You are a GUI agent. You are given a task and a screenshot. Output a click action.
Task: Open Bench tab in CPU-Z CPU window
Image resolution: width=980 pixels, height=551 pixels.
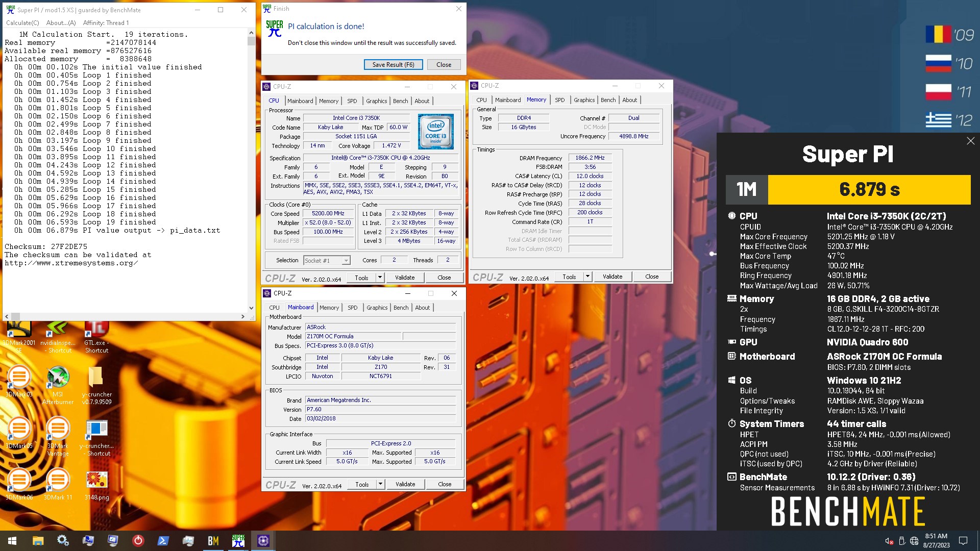[x=400, y=101]
